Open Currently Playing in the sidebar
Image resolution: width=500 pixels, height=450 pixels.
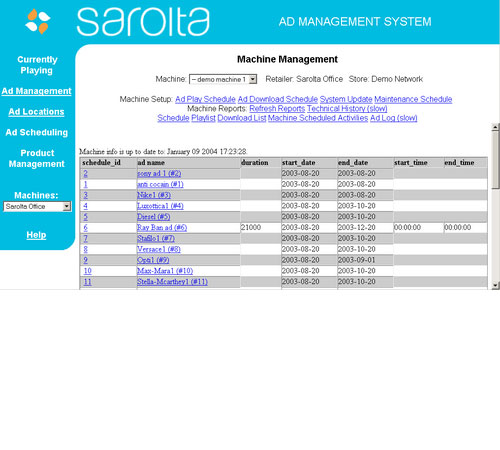click(37, 65)
